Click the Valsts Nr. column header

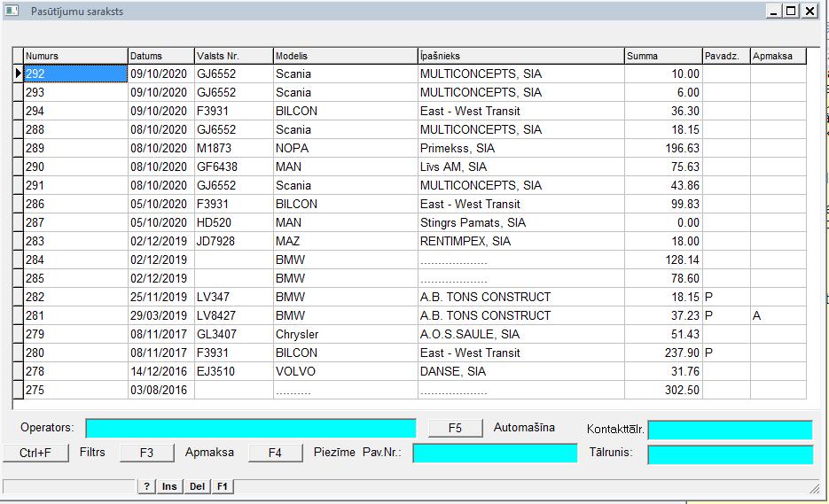(x=234, y=56)
